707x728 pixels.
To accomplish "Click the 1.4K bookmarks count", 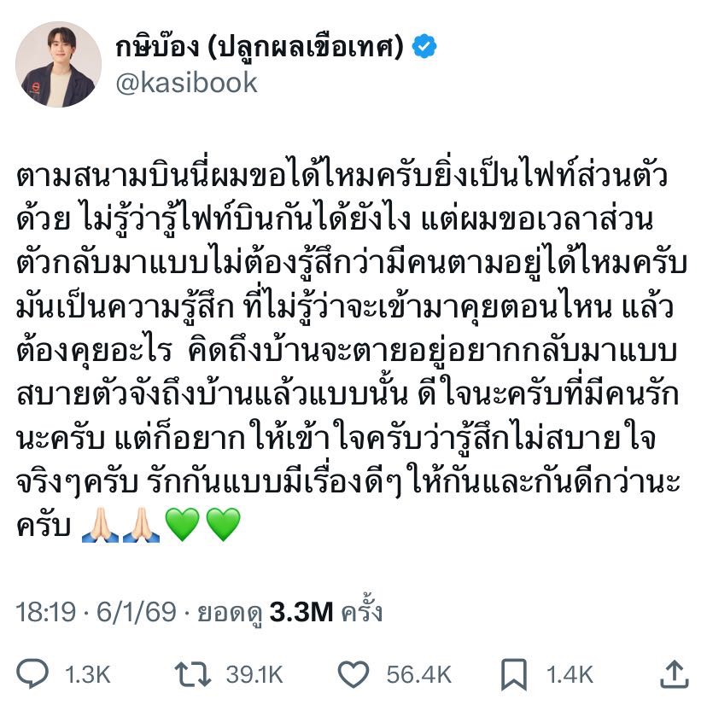I will (570, 675).
